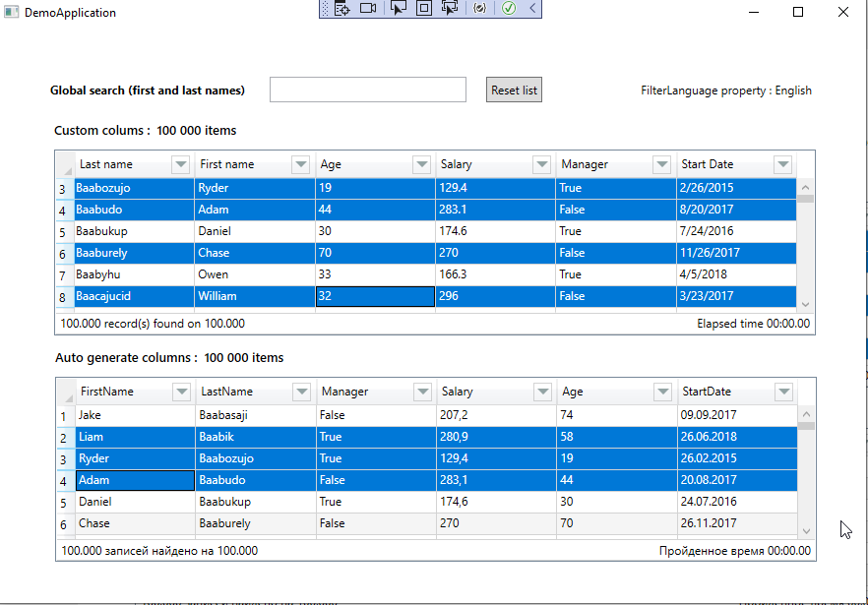Open the Salary column filter dropdown
The height and width of the screenshot is (605, 868).
pos(542,164)
